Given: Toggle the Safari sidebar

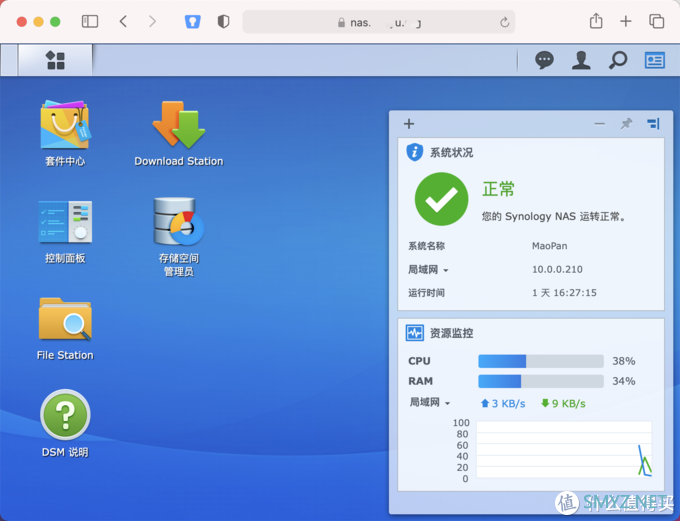Looking at the screenshot, I should coord(90,21).
